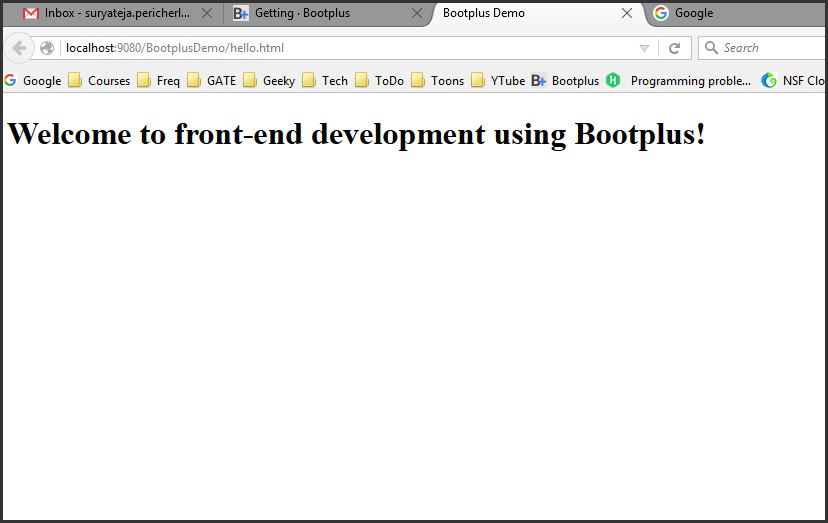Open the Tech bookmark folder

tap(325, 81)
